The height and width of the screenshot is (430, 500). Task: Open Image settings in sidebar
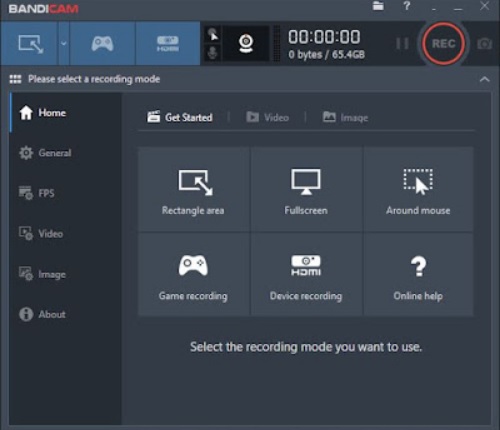[66, 274]
